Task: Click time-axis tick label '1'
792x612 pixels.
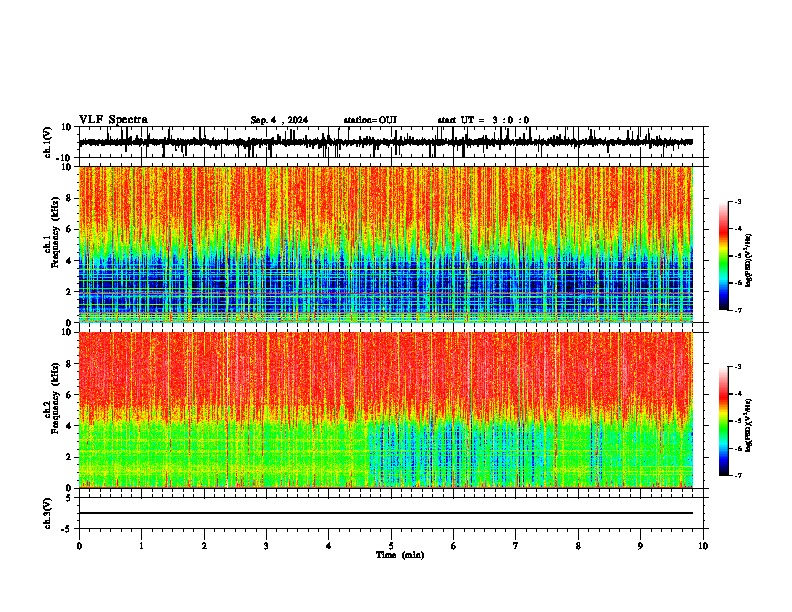Action: [x=141, y=546]
